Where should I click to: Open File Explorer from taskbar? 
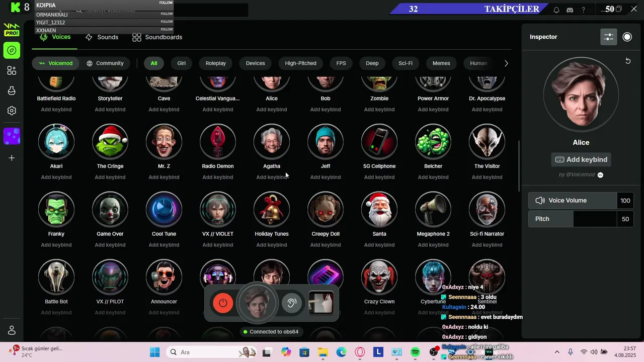(x=323, y=352)
